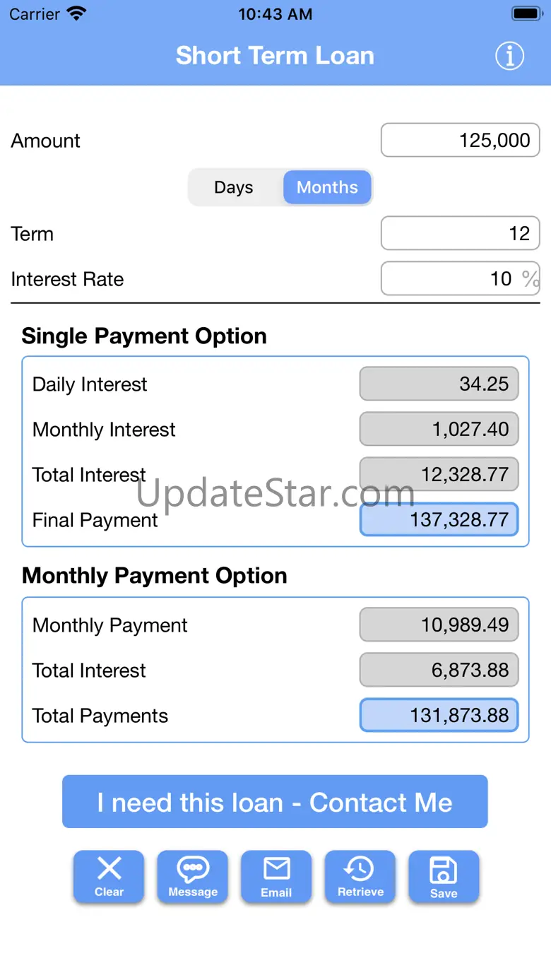The height and width of the screenshot is (980, 551).
Task: Edit the Amount field
Action: coord(460,140)
